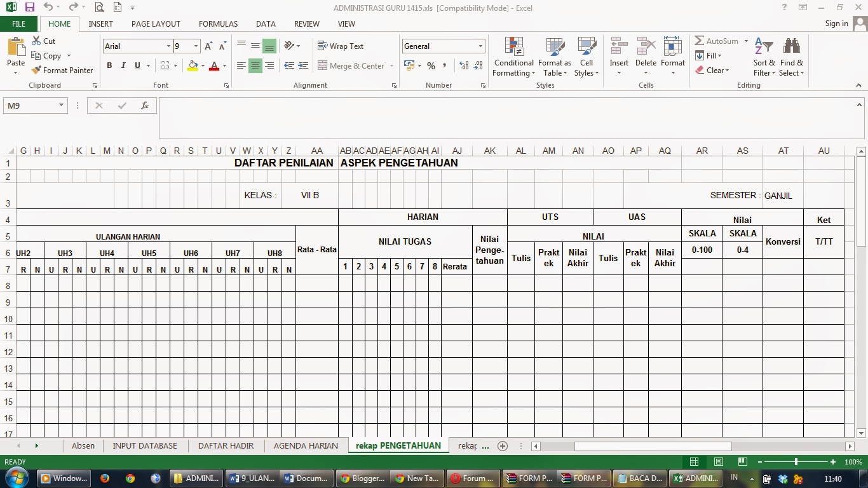The height and width of the screenshot is (488, 868).
Task: Click the red Font Color swatch
Action: tap(214, 65)
